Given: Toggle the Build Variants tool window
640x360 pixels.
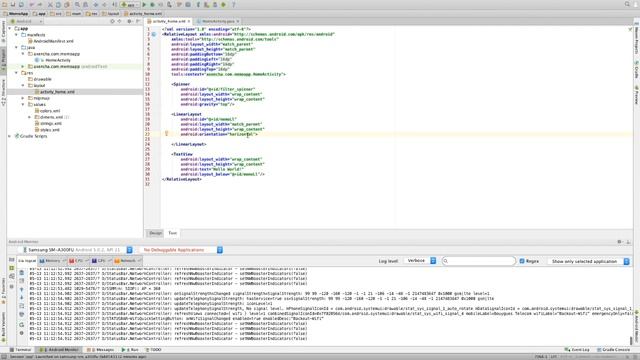Looking at the screenshot, I should point(3,327).
